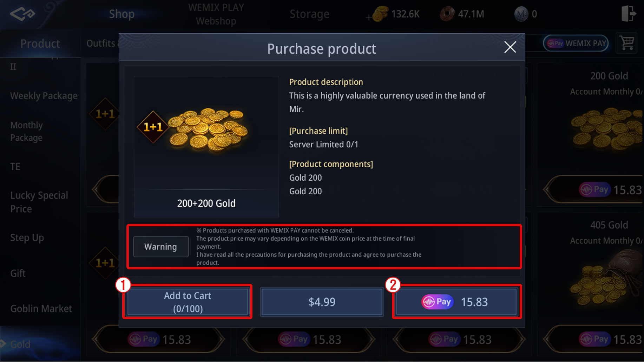
Task: Buy with the $4.99 button
Action: coord(322,302)
